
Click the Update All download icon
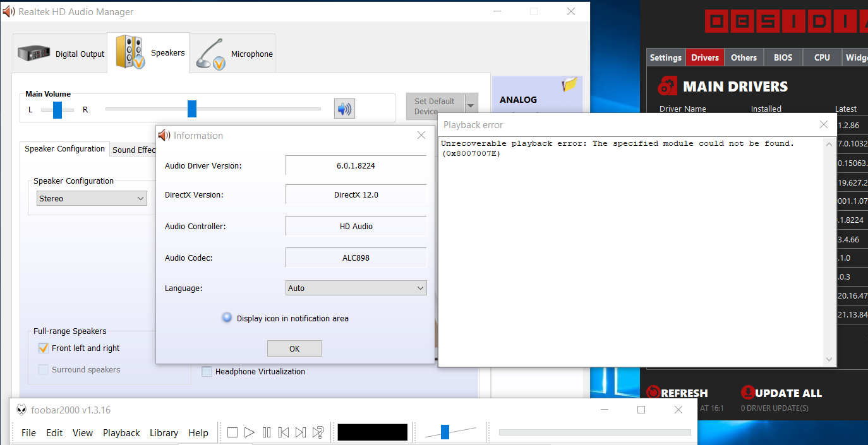click(748, 393)
